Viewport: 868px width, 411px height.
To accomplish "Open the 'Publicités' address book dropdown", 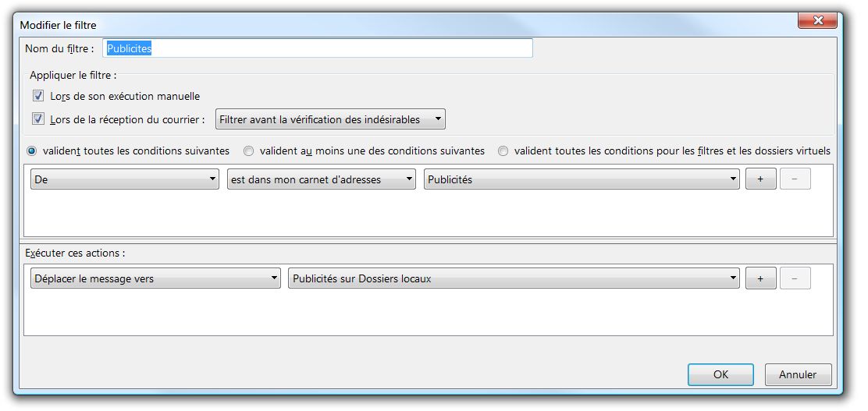I will pos(582,179).
